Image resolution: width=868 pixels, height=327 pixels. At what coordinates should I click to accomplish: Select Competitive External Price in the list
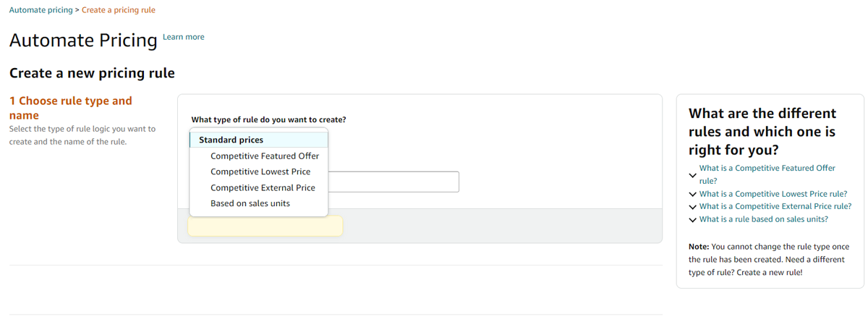263,187
